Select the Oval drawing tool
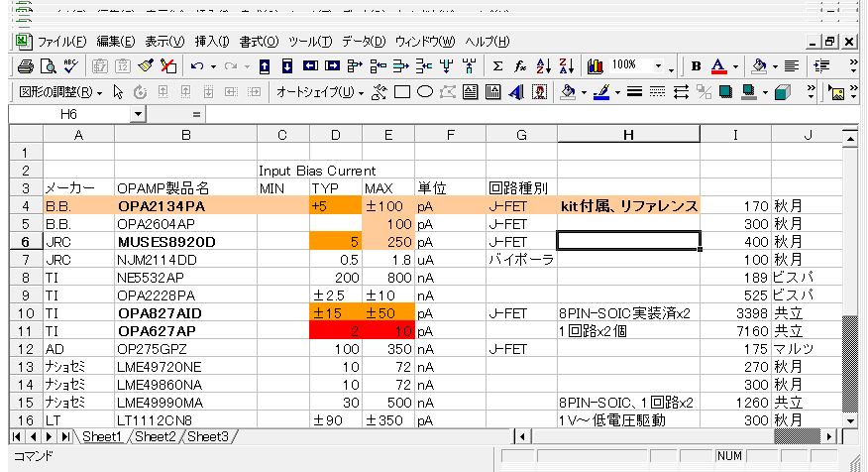The height and width of the screenshot is (472, 868). coord(425,92)
